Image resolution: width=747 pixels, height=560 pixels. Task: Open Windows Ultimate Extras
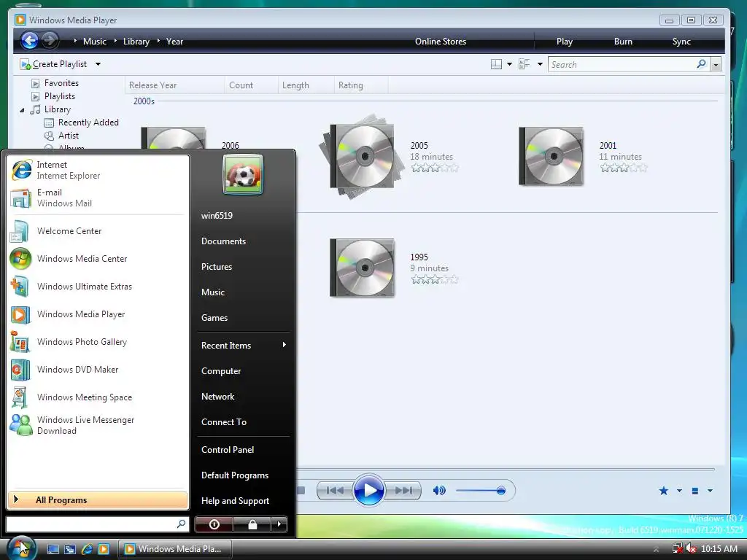[x=98, y=286]
